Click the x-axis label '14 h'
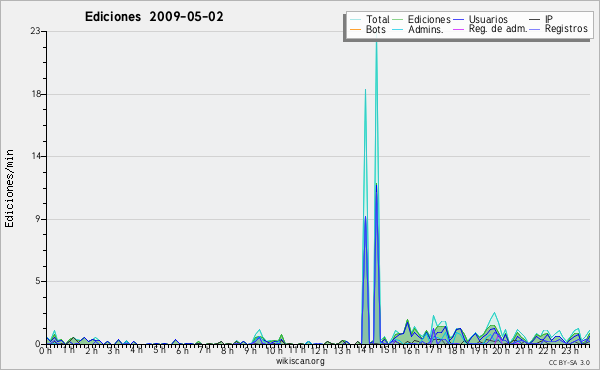This screenshot has width=600, height=370. click(366, 350)
